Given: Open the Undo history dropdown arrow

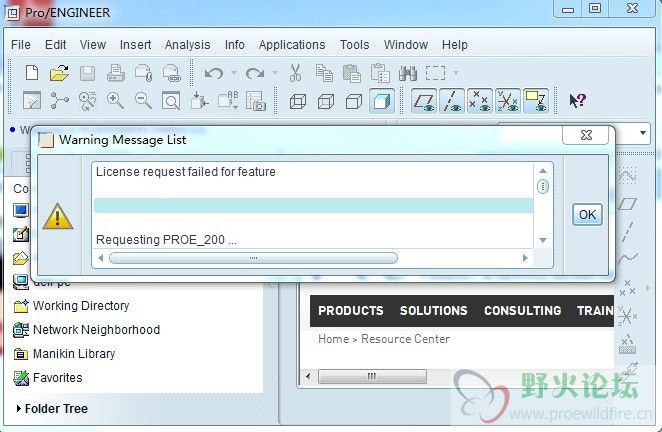Looking at the screenshot, I should pos(233,73).
